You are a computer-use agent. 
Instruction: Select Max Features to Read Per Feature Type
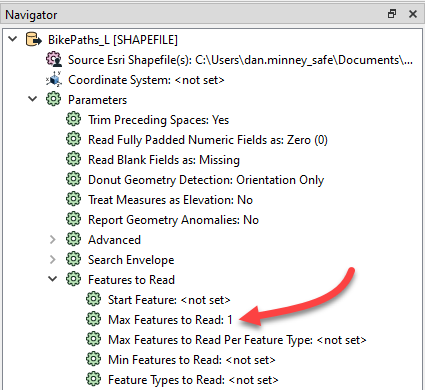tap(237, 340)
